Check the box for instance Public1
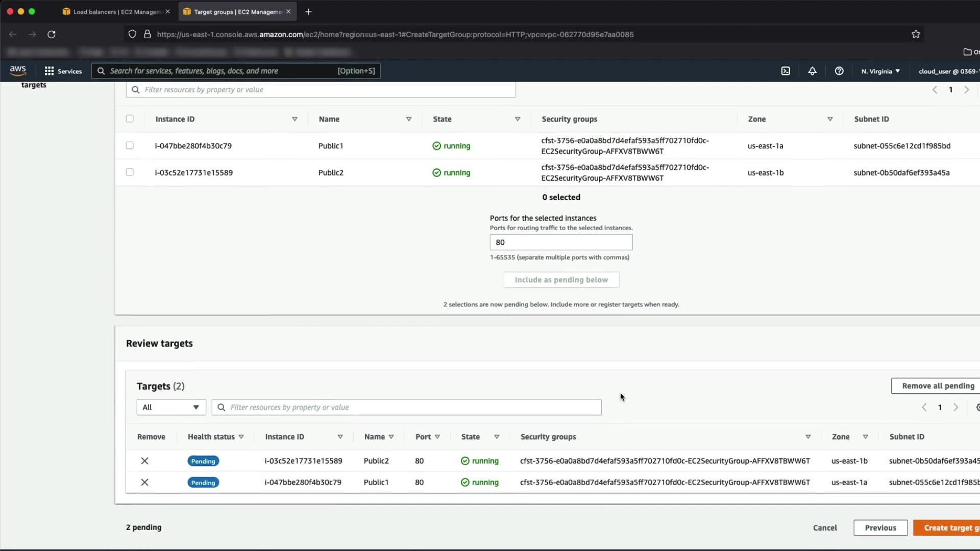 130,145
